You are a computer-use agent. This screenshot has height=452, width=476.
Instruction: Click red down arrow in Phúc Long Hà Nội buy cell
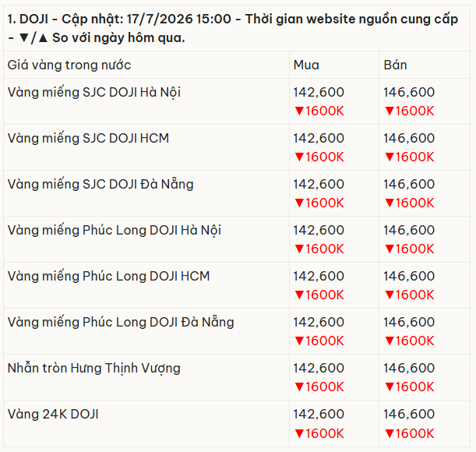coord(299,249)
